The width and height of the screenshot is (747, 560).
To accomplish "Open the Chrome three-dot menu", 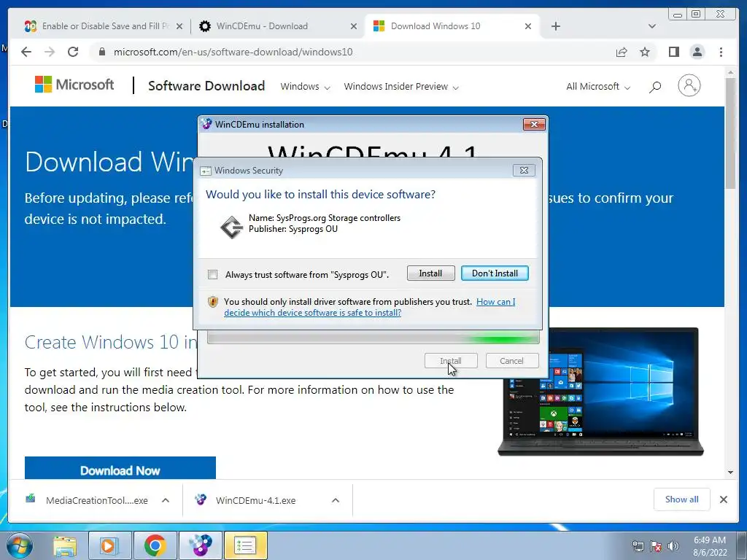I will point(721,52).
